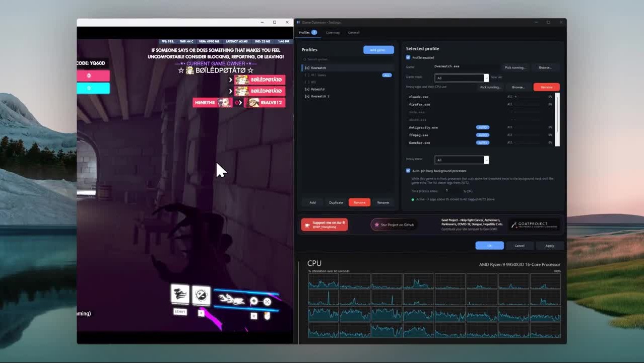Click the Cancel button

point(520,246)
